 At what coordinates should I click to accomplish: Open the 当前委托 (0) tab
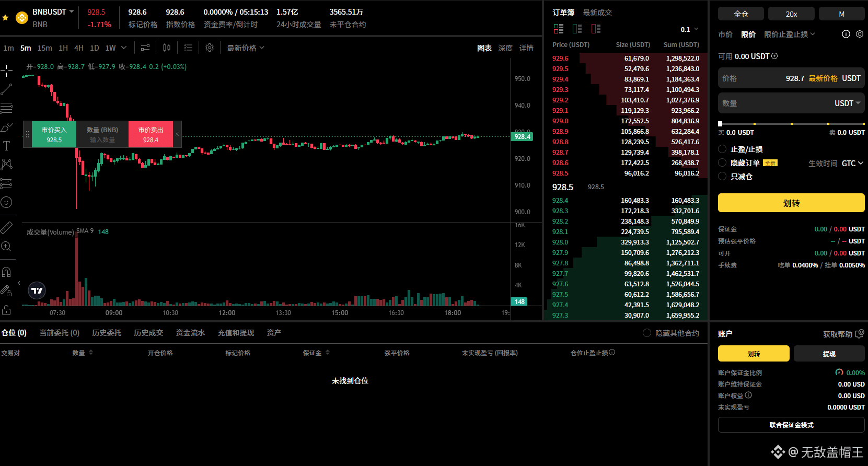pos(60,333)
